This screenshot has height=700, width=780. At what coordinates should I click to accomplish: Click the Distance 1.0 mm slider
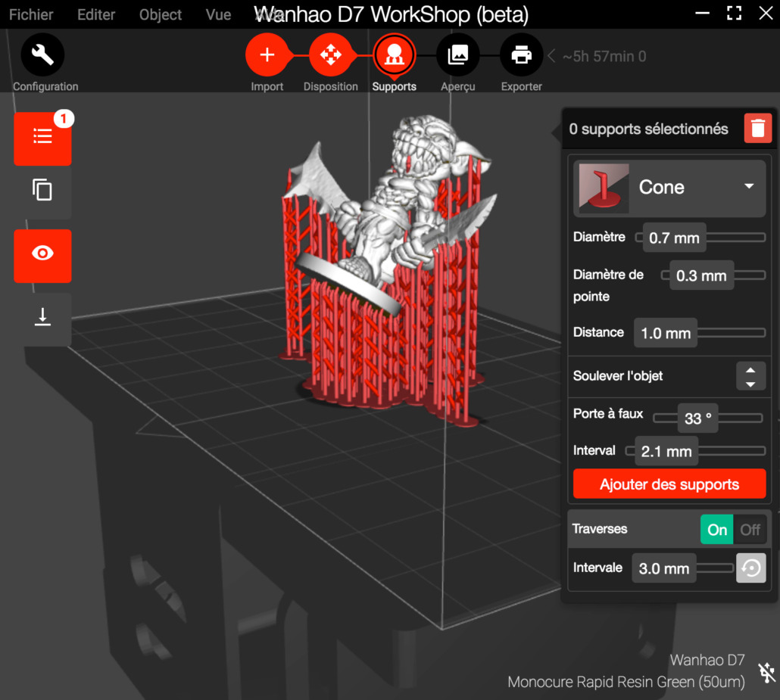(700, 333)
